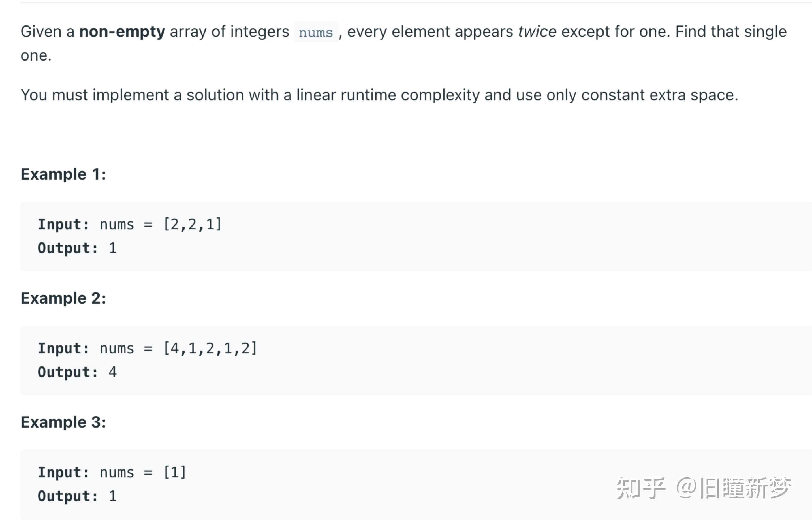Click the Example 1 heading
Viewport: 812px width, 521px height.
[x=63, y=174]
